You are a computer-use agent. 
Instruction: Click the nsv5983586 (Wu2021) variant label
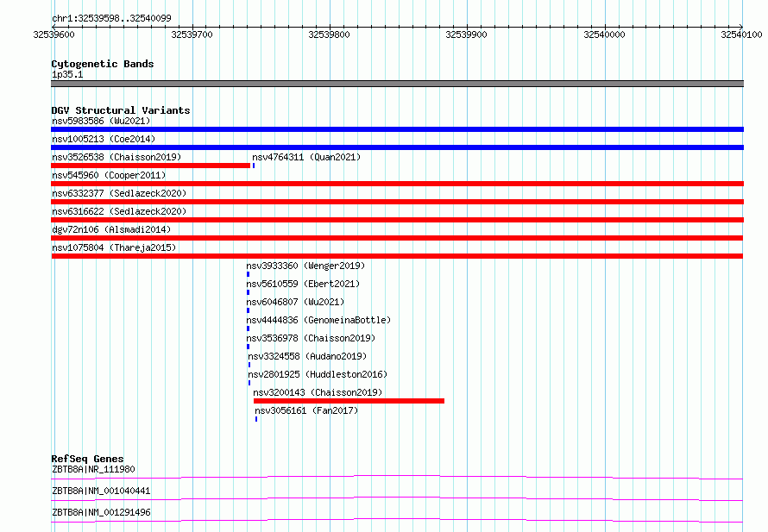pos(101,121)
